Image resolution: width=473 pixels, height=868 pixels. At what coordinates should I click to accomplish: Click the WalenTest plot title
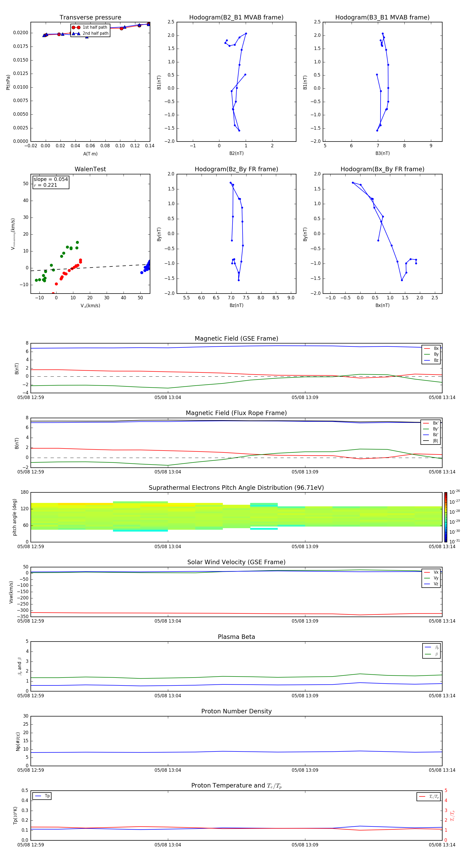(x=90, y=169)
